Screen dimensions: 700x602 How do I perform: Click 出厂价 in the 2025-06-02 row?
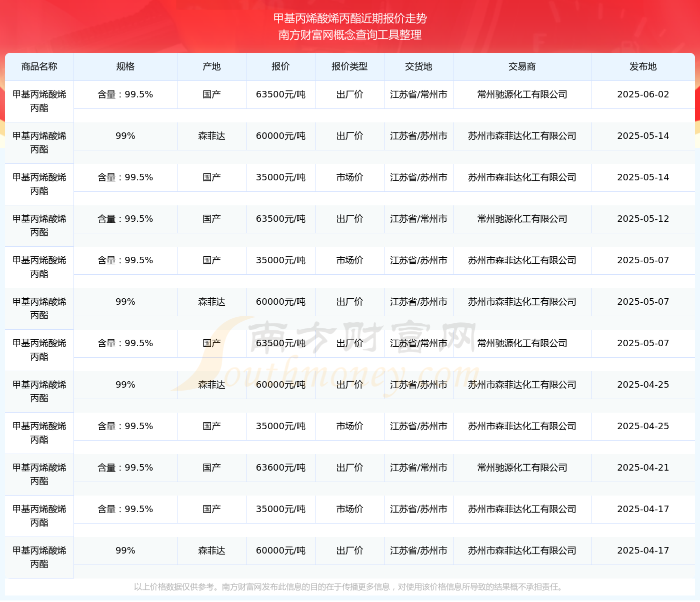point(349,94)
